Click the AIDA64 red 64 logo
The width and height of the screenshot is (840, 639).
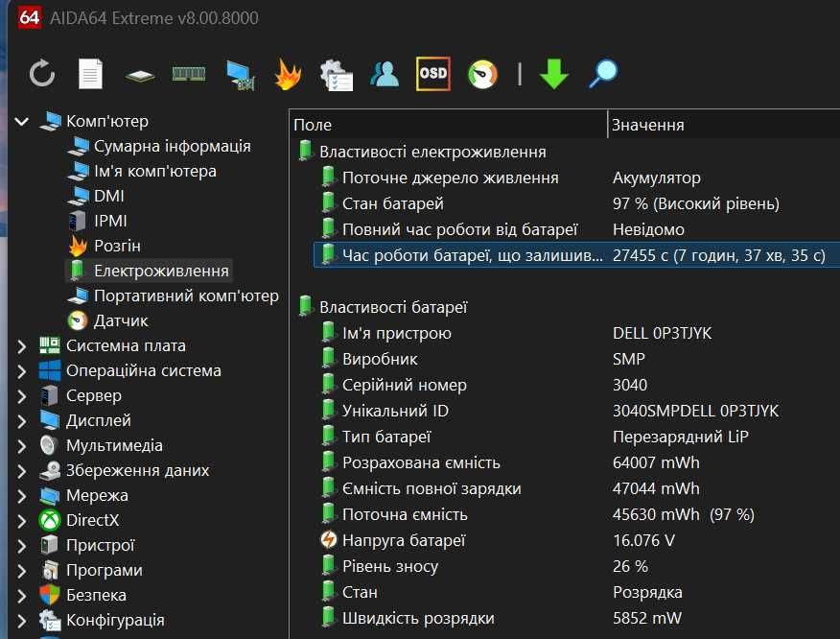point(29,17)
